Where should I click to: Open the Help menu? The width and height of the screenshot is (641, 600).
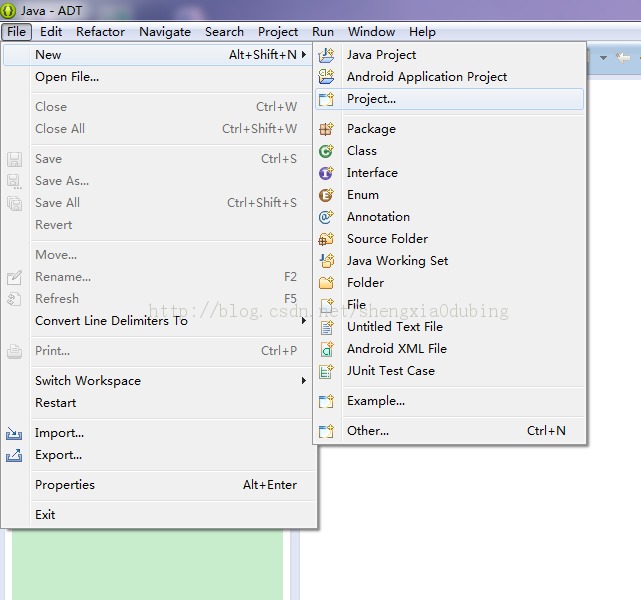422,32
